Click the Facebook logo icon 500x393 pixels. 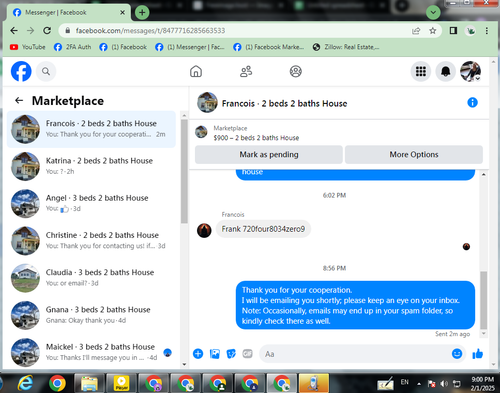pos(21,71)
